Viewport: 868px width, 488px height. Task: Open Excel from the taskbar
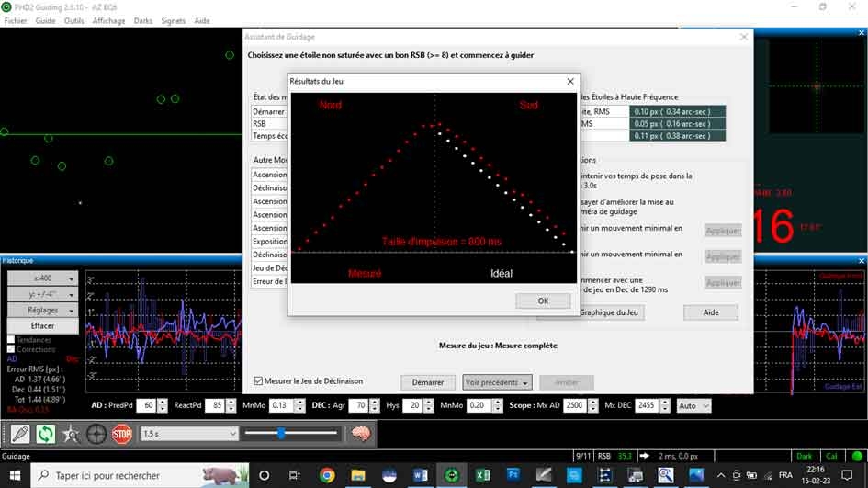coord(482,475)
